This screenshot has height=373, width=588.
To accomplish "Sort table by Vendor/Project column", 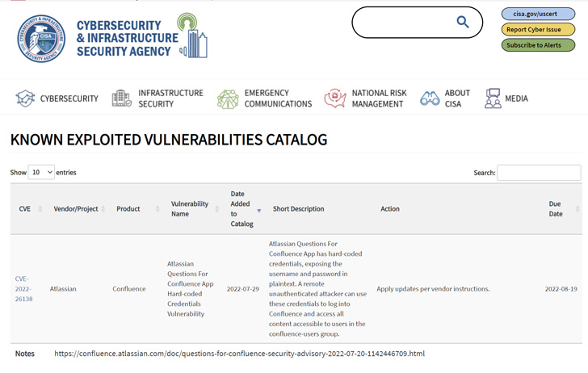I will [x=77, y=209].
